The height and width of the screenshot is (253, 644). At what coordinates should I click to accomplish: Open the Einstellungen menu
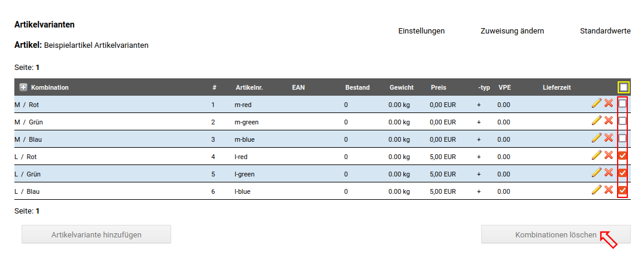421,31
